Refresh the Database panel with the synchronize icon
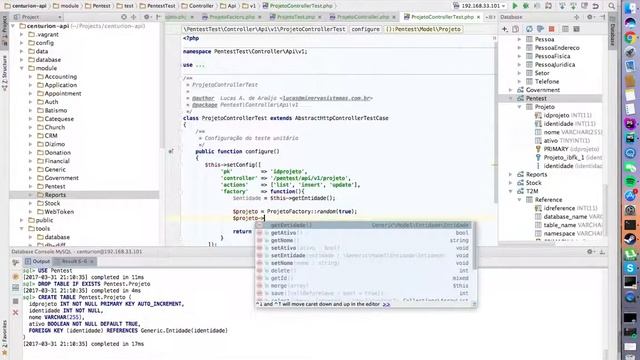 (x=529, y=29)
